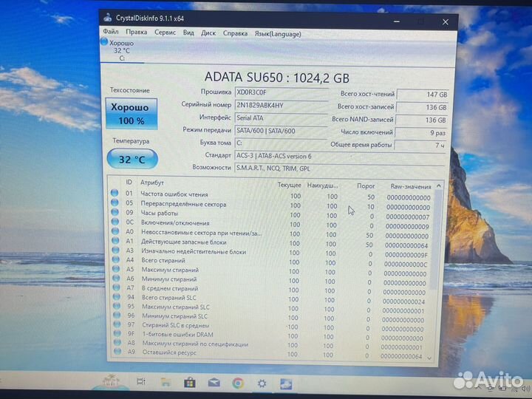Click the status icon for Всего стираний SLC

coord(117,296)
